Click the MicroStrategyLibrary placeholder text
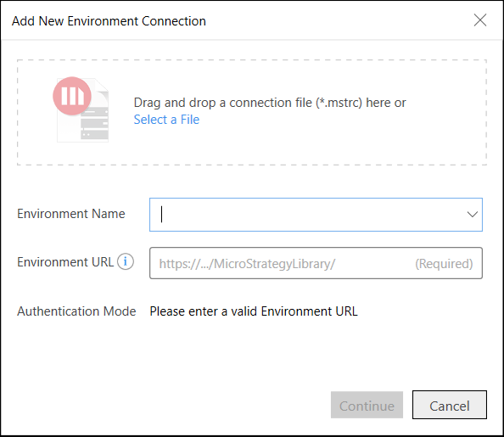This screenshot has width=504, height=437. pyautogui.click(x=247, y=264)
